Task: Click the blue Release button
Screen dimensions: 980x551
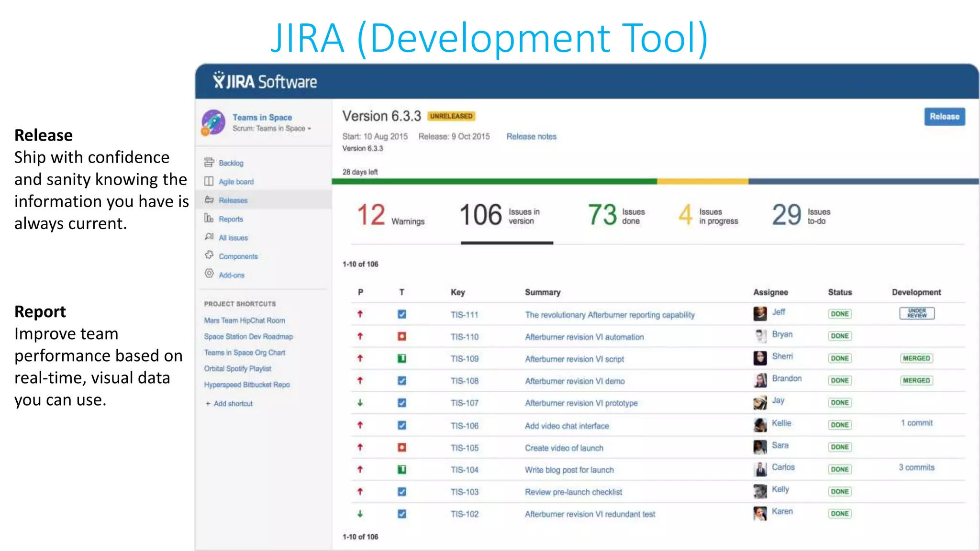Action: tap(945, 116)
